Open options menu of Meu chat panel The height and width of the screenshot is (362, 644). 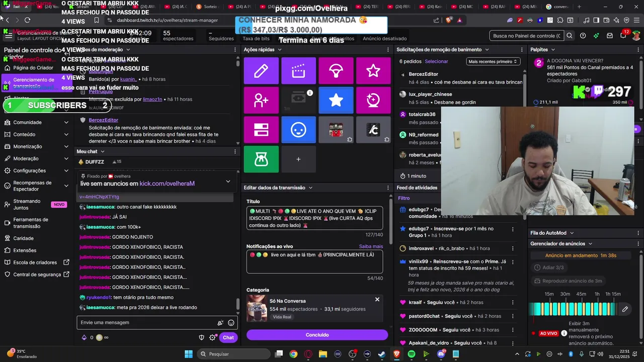tap(235, 151)
